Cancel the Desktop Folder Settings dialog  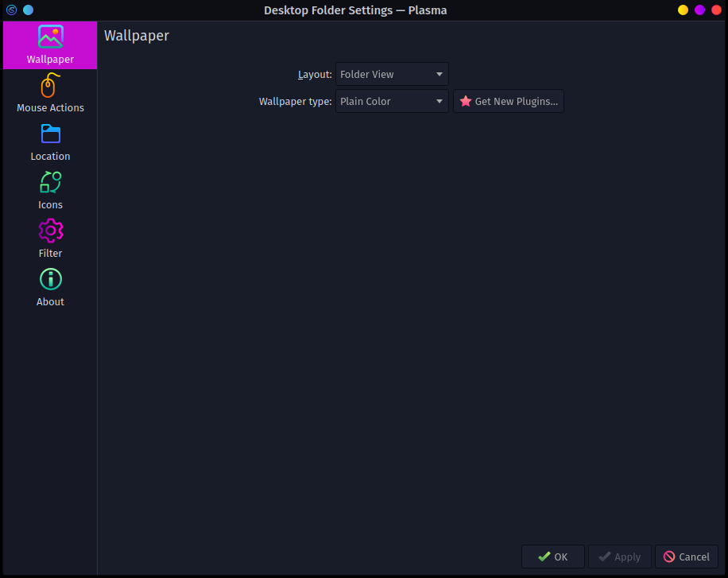click(686, 557)
